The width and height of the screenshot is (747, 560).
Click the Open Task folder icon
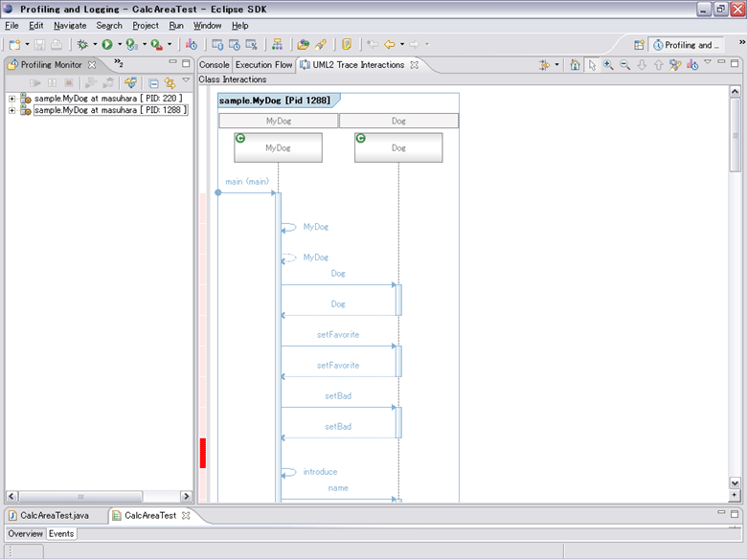(x=303, y=45)
